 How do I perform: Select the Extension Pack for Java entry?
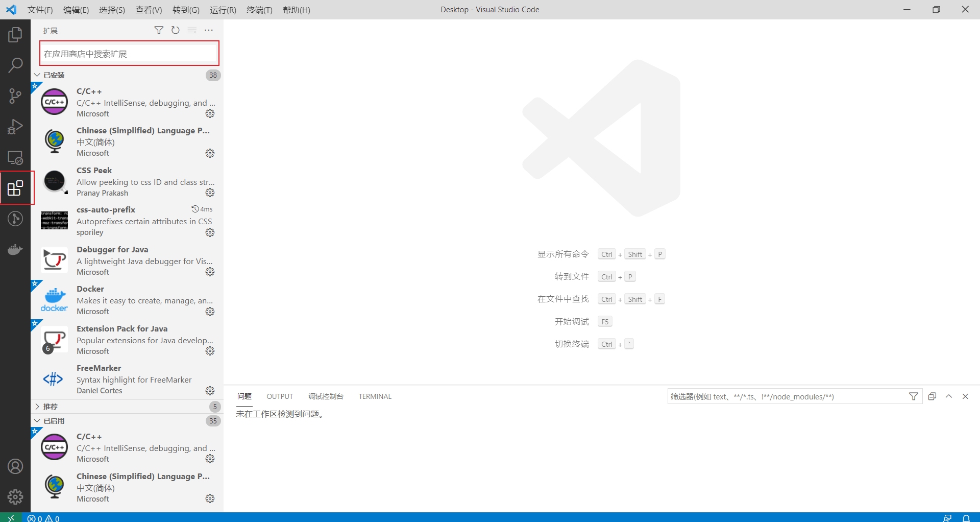pos(127,340)
